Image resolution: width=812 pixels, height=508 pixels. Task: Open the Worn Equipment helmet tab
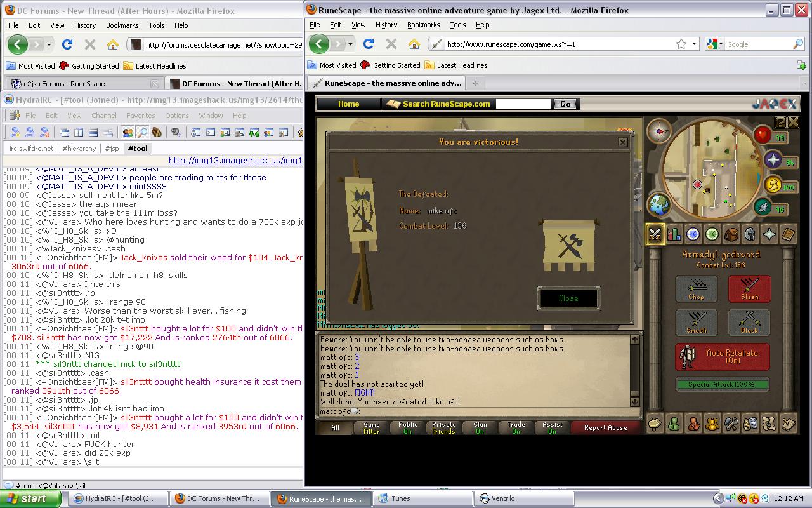click(750, 234)
